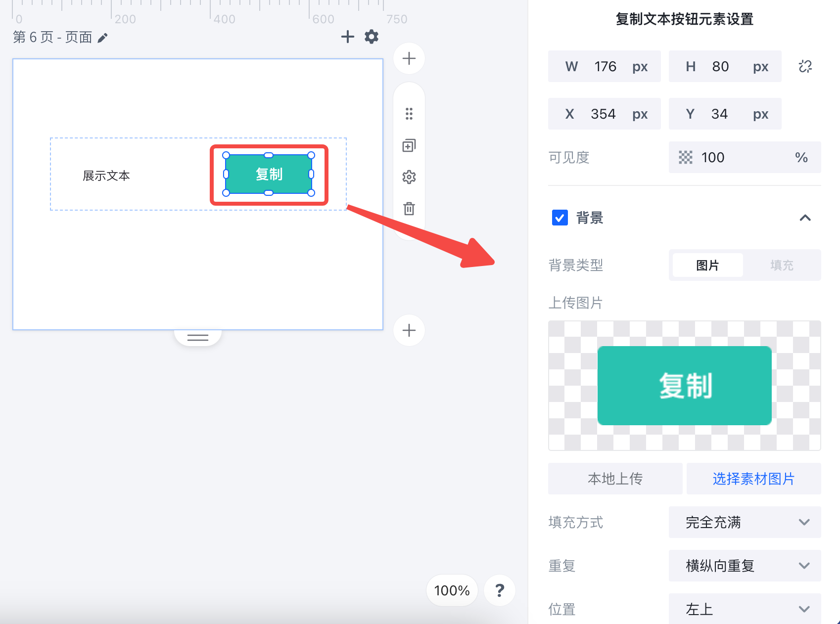Delete the element with trash icon
840x624 pixels.
click(x=409, y=209)
